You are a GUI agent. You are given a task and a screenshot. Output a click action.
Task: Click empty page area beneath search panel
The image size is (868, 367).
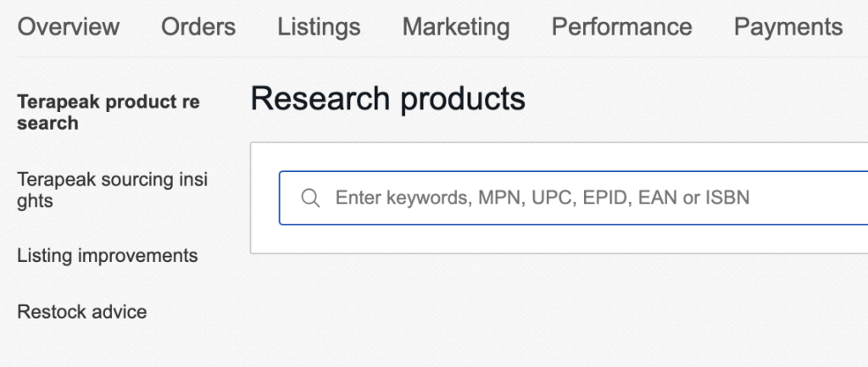[x=559, y=310]
